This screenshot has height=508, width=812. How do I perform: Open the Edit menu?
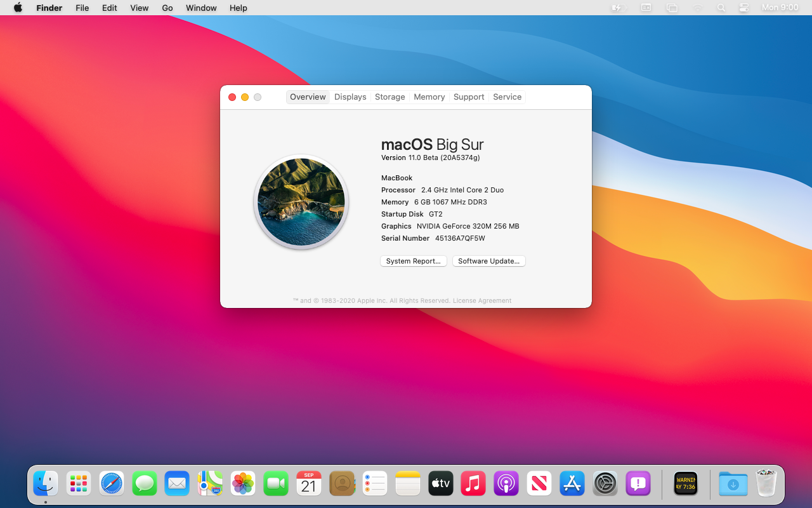[110, 8]
